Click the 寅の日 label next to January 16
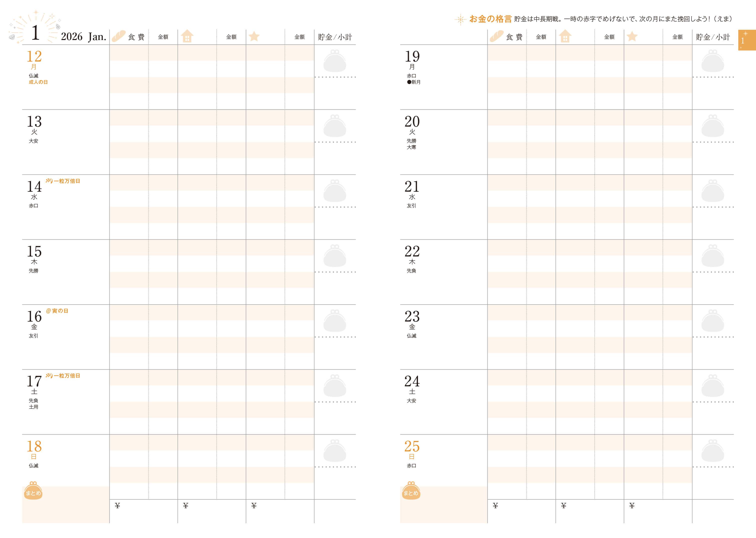This screenshot has width=756, height=538. tap(60, 311)
